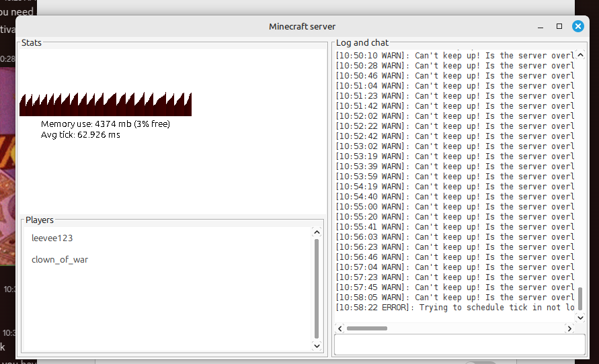Image resolution: width=599 pixels, height=364 pixels.
Task: Click the log horizontal scroll left arrow
Action: (340, 328)
